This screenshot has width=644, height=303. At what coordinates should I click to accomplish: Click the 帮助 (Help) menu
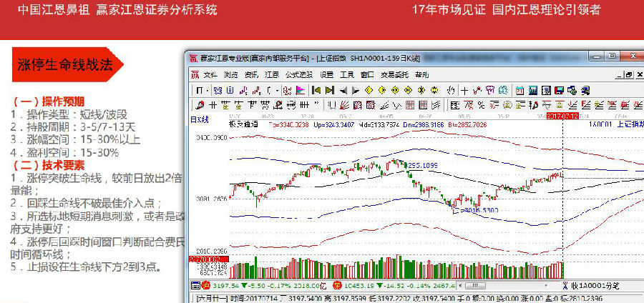[423, 74]
